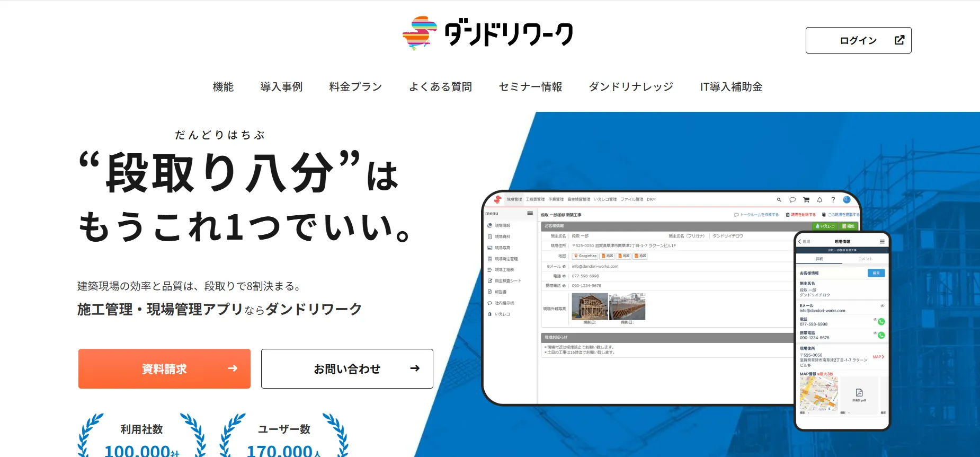Open the blue user avatar icon
This screenshot has width=980, height=457.
click(847, 200)
